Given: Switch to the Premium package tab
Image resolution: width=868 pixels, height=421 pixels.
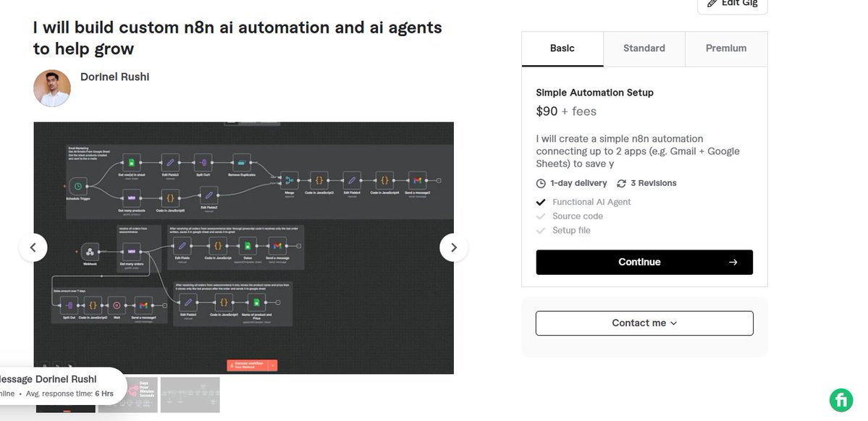Looking at the screenshot, I should [x=726, y=48].
